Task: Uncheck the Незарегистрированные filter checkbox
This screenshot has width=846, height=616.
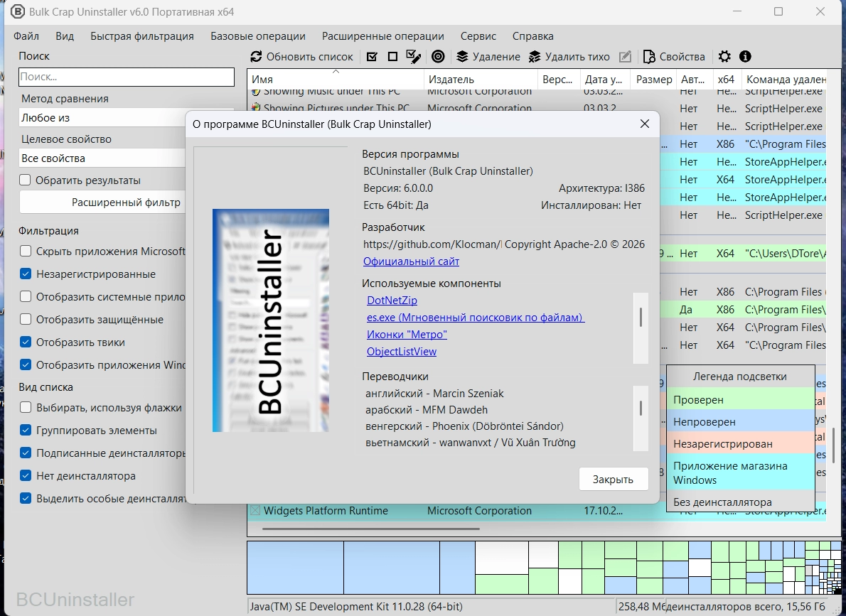Action: point(26,274)
